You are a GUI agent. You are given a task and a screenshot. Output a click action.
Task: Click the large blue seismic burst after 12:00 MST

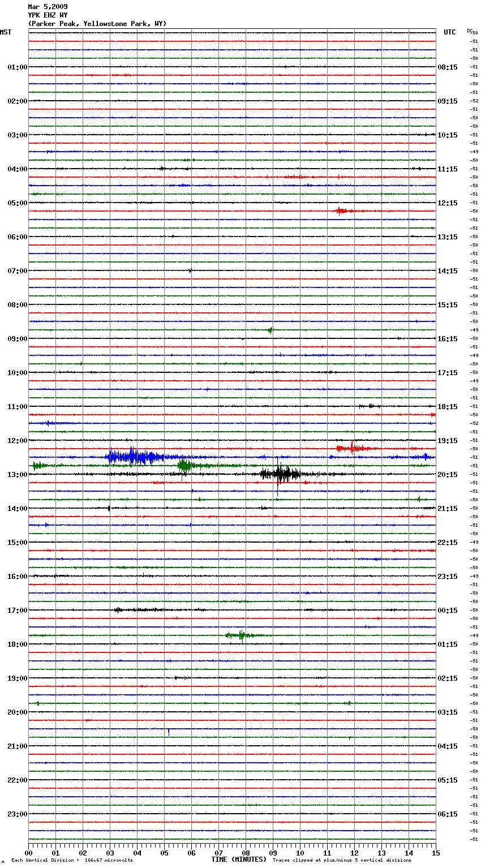136,457
